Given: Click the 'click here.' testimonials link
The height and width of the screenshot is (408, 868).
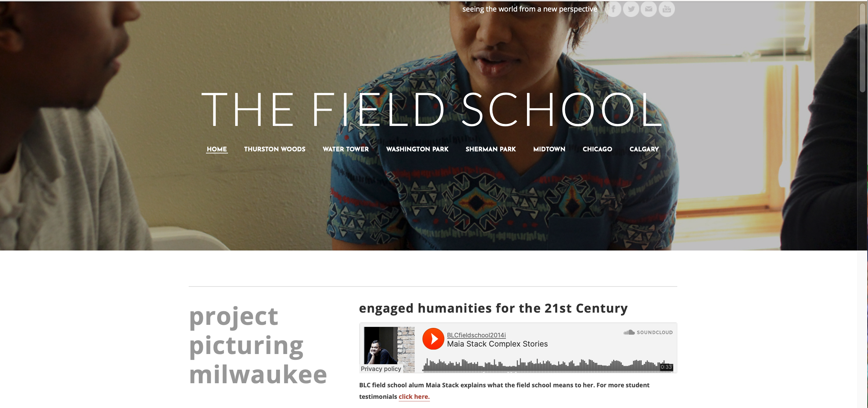Looking at the screenshot, I should click(x=414, y=396).
